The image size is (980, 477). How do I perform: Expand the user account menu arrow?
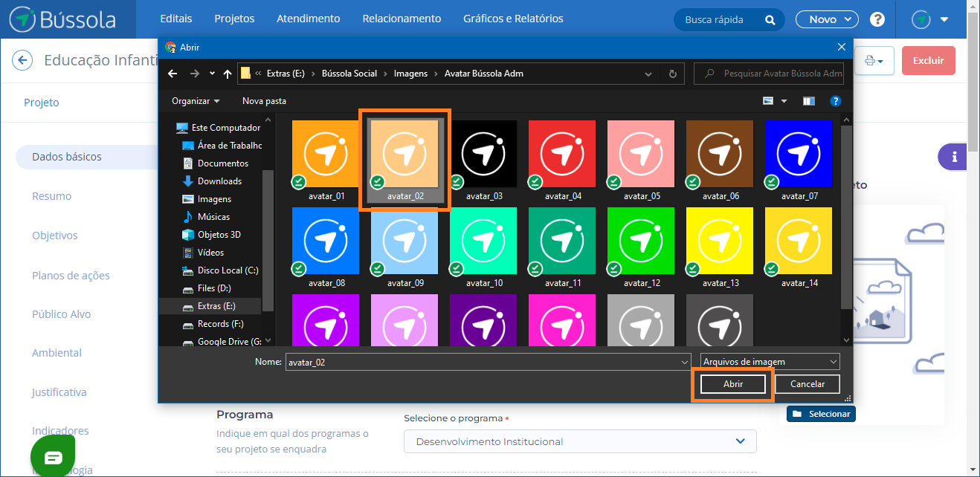point(944,19)
